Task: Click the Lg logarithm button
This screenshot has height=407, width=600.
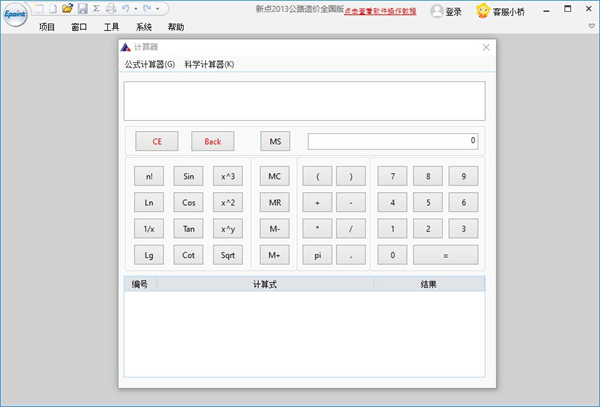Action: [149, 255]
